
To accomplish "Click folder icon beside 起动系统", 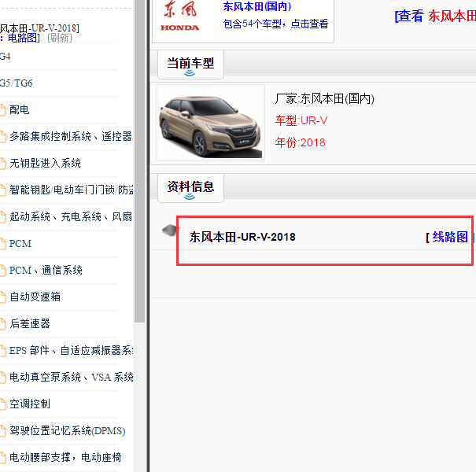I will click(2, 217).
